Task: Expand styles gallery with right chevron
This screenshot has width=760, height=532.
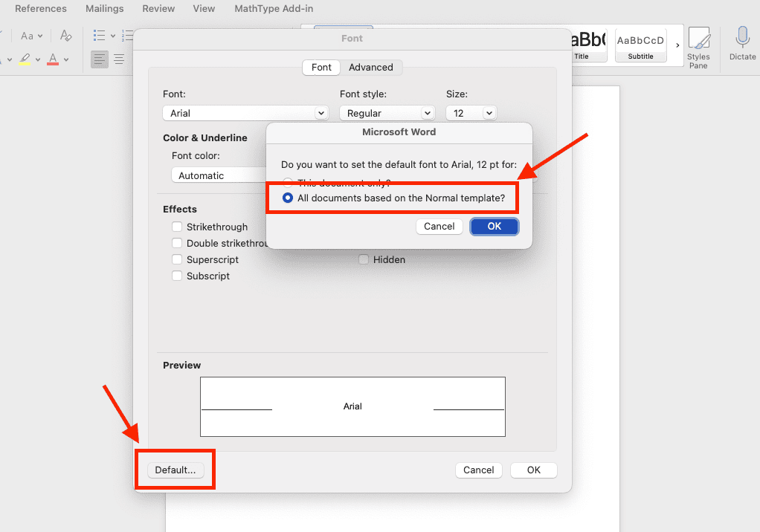Action: pos(677,45)
